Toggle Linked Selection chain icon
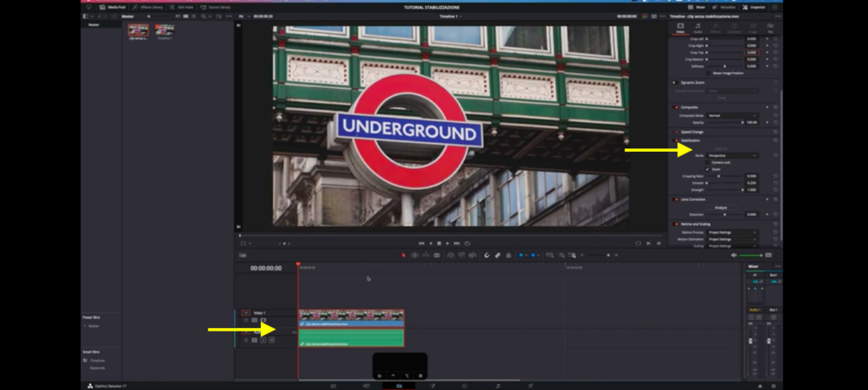868x390 pixels. pos(498,255)
